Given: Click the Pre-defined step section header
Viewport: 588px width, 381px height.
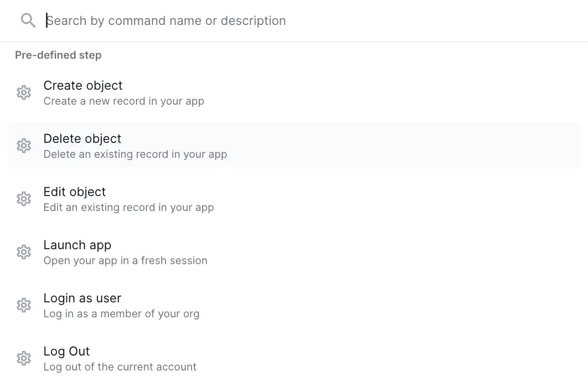Looking at the screenshot, I should (58, 55).
